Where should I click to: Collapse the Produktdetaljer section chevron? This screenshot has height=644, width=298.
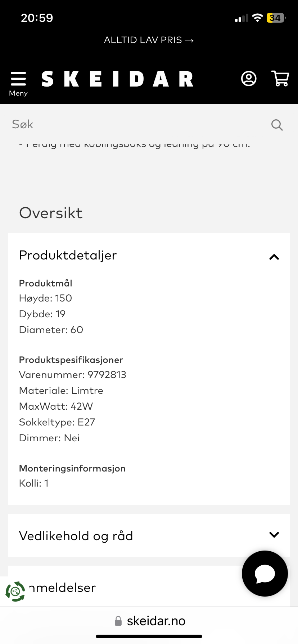click(x=274, y=257)
